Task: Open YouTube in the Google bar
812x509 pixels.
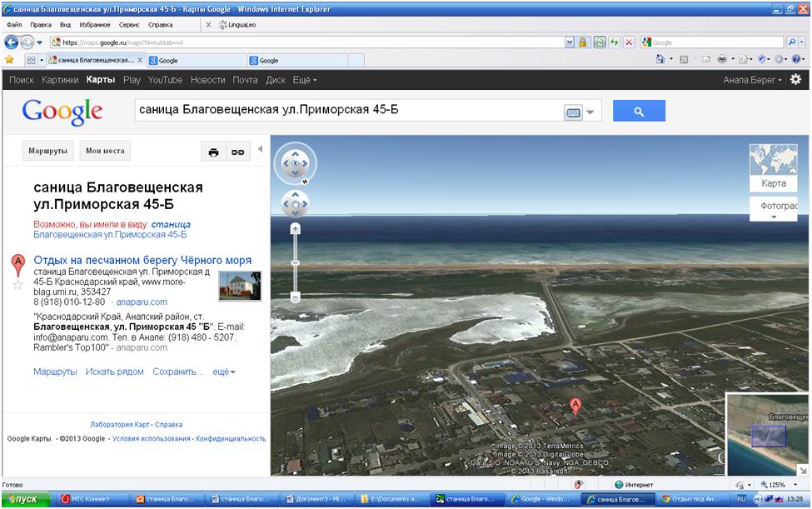Action: (165, 80)
